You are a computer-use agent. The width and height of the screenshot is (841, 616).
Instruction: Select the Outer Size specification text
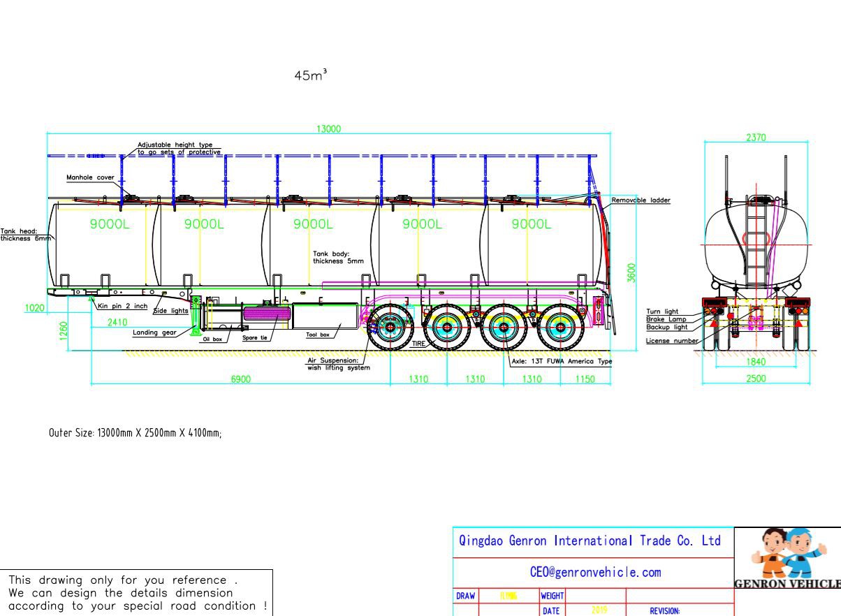click(x=136, y=433)
